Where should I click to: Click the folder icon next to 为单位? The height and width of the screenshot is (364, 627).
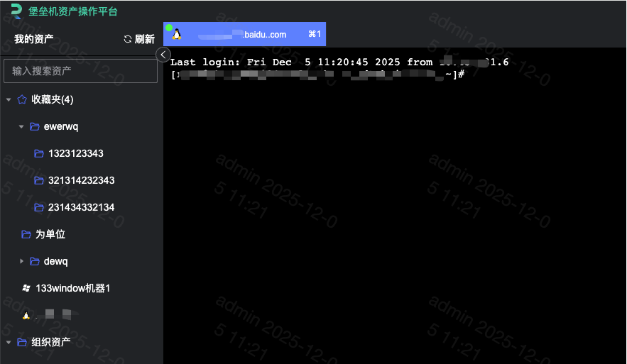[x=26, y=234]
